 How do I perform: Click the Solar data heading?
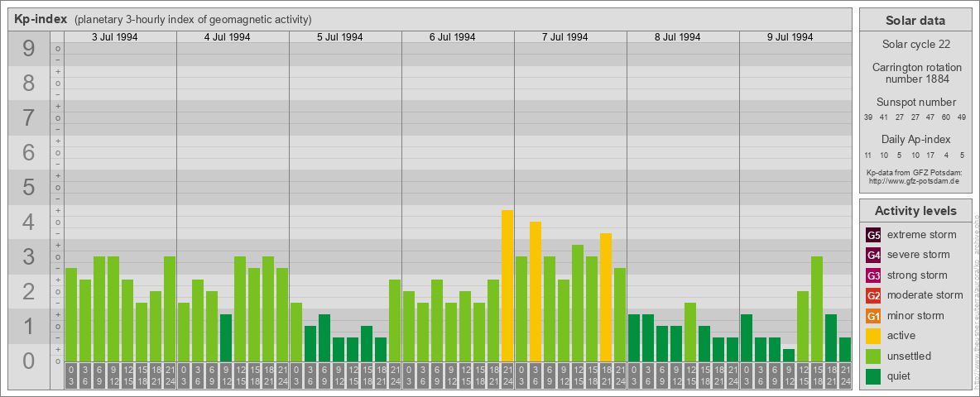pyautogui.click(x=915, y=21)
